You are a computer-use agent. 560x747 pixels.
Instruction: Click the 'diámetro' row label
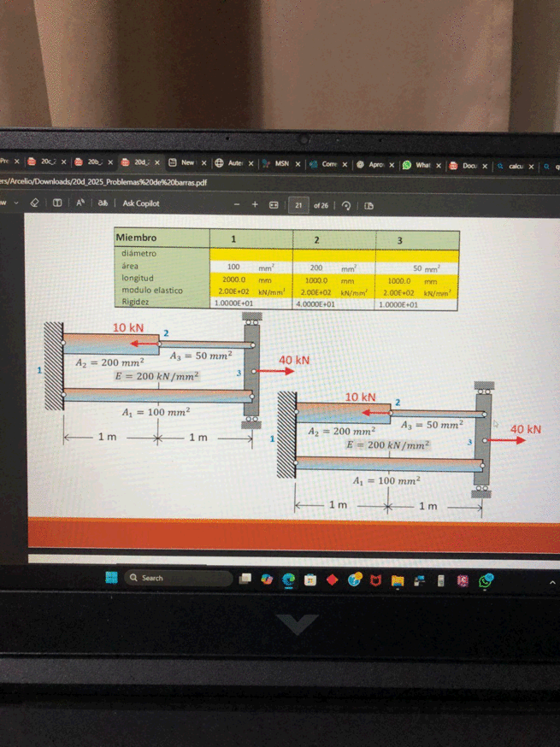tap(139, 254)
